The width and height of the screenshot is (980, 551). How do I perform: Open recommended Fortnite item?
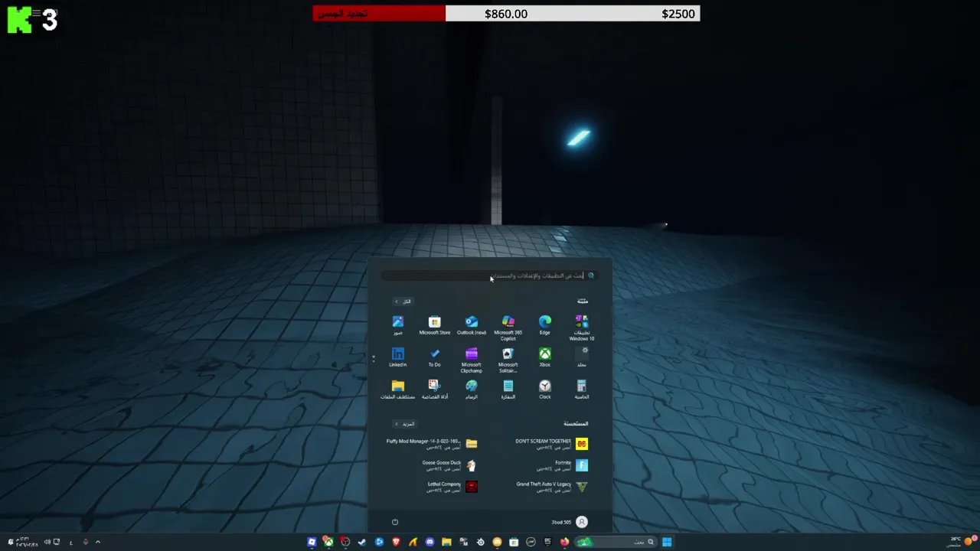tap(561, 465)
